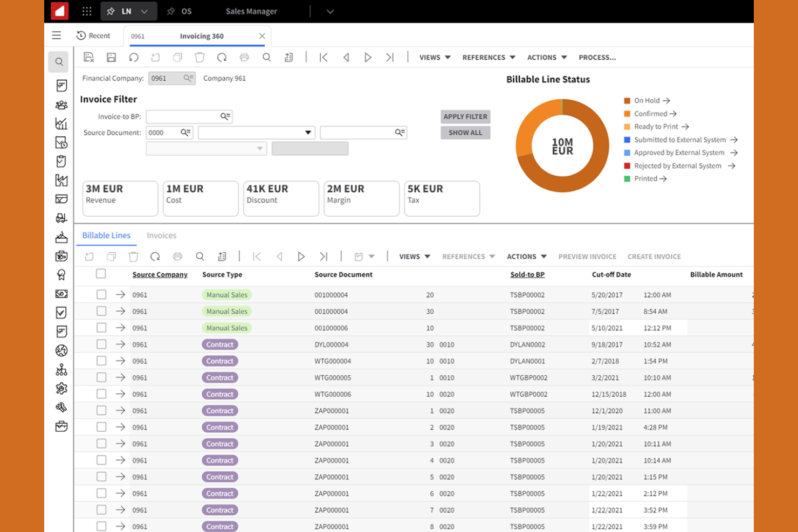Click the find magnifier icon in the top toolbar
This screenshot has height=532, width=798.
266,57
